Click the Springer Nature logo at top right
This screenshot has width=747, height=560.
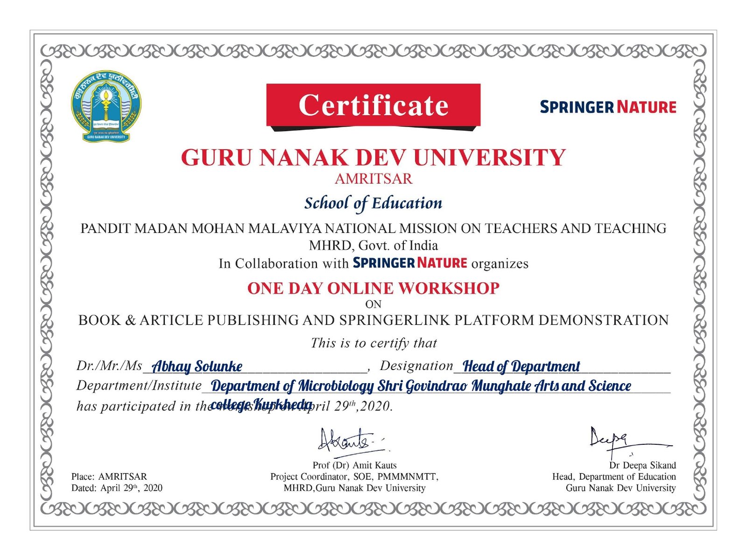click(608, 107)
